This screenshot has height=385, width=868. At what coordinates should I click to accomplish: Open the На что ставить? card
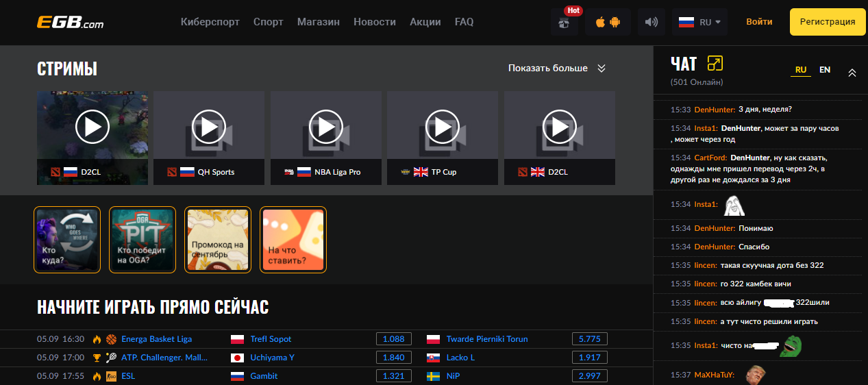click(x=293, y=240)
